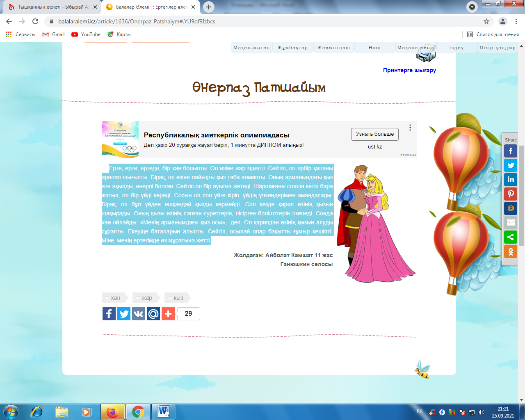The height and width of the screenshot is (420, 525).
Task: Open a new browser tab
Action: pyautogui.click(x=209, y=7)
